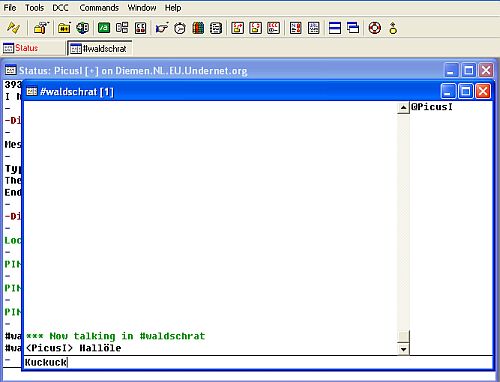
Task: Click the Connect lightning bolt toolbar icon
Action: click(x=13, y=28)
